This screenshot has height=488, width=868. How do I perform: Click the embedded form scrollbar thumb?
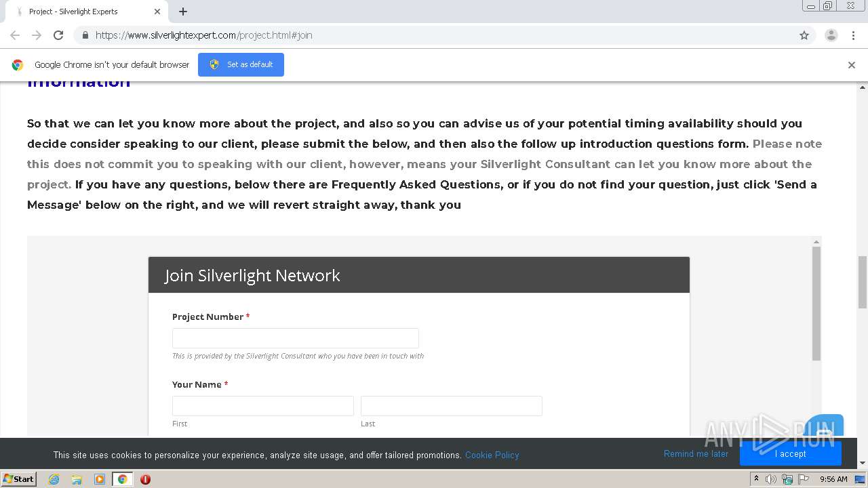(x=816, y=303)
